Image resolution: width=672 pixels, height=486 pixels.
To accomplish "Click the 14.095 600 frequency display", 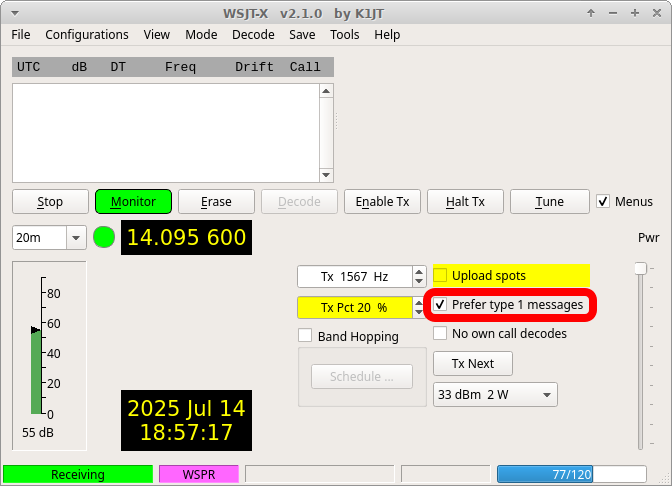I will coord(186,237).
